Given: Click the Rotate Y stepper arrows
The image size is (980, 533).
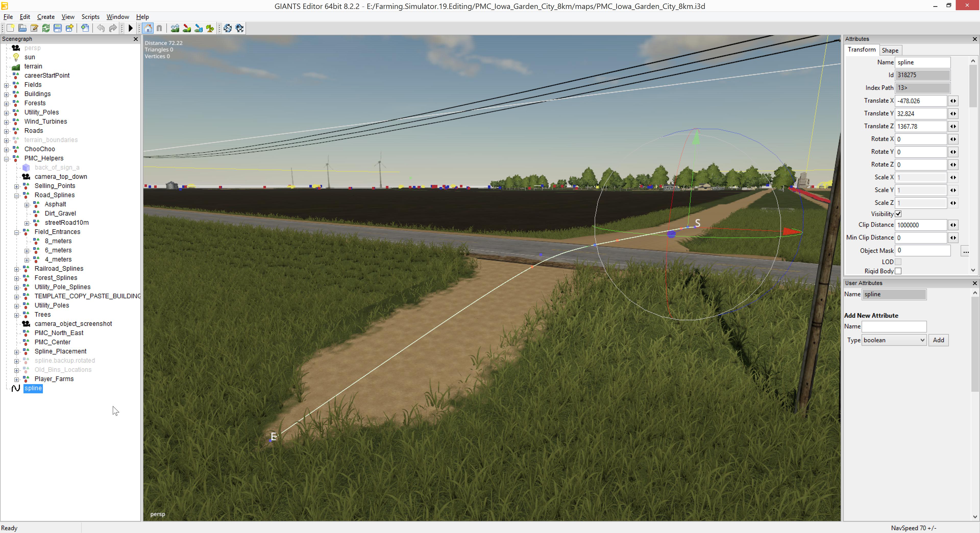Looking at the screenshot, I should [953, 152].
